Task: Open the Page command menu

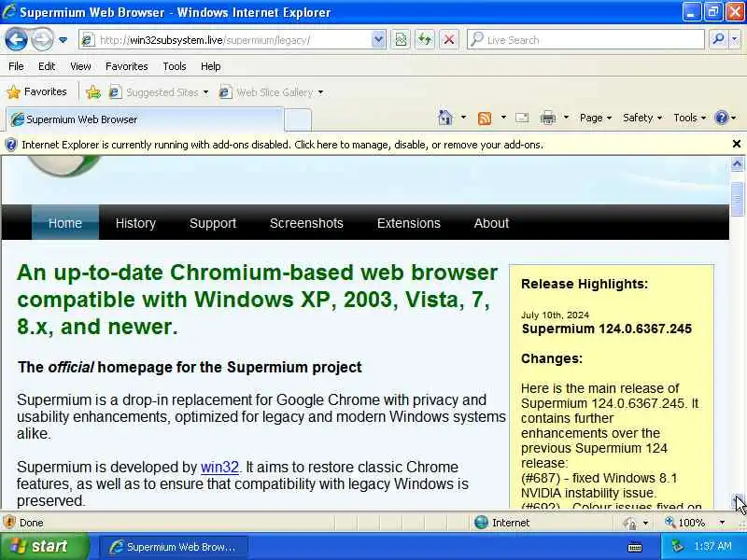Action: (596, 118)
